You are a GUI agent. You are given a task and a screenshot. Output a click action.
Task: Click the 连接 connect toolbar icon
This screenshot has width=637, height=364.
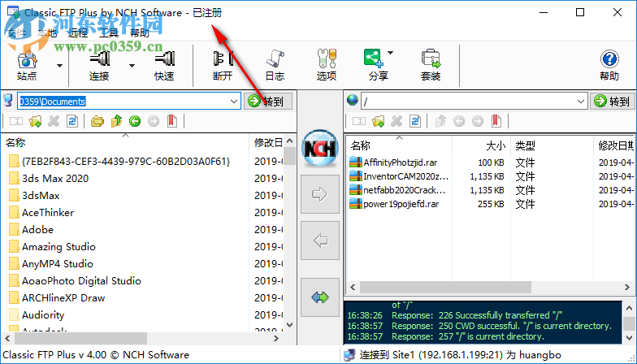99,65
